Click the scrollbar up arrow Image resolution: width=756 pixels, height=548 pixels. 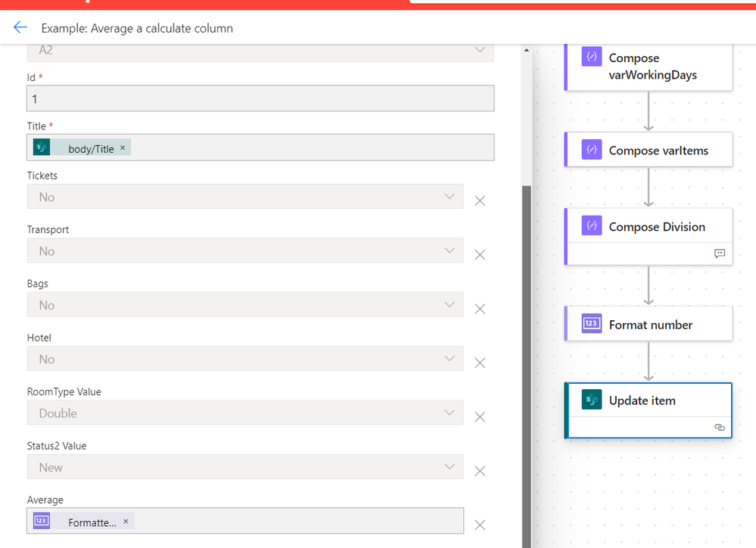[x=526, y=50]
